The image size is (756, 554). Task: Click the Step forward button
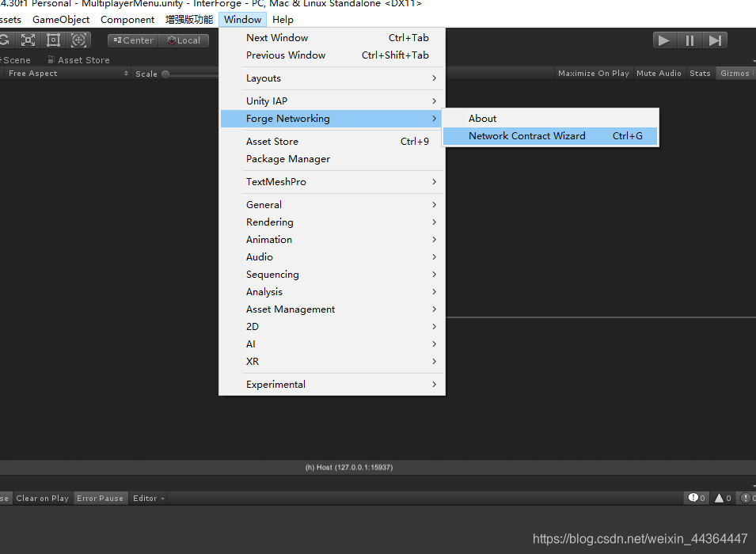coord(715,40)
